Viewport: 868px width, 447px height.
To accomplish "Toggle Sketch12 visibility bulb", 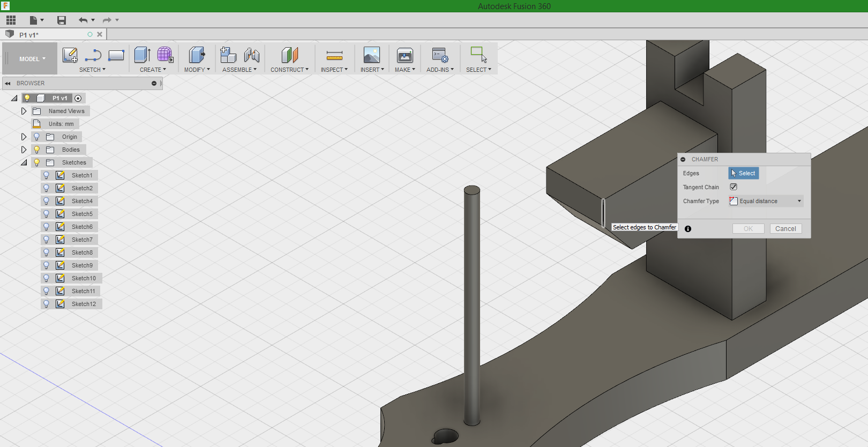I will [47, 304].
